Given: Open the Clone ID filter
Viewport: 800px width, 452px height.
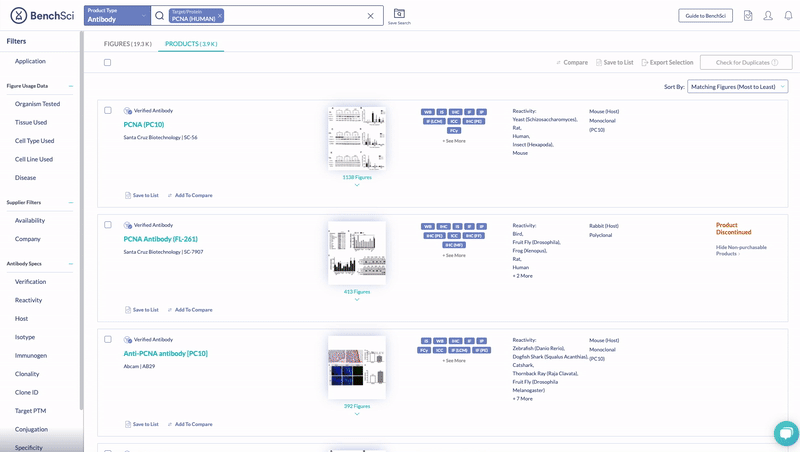Looking at the screenshot, I should [x=27, y=392].
